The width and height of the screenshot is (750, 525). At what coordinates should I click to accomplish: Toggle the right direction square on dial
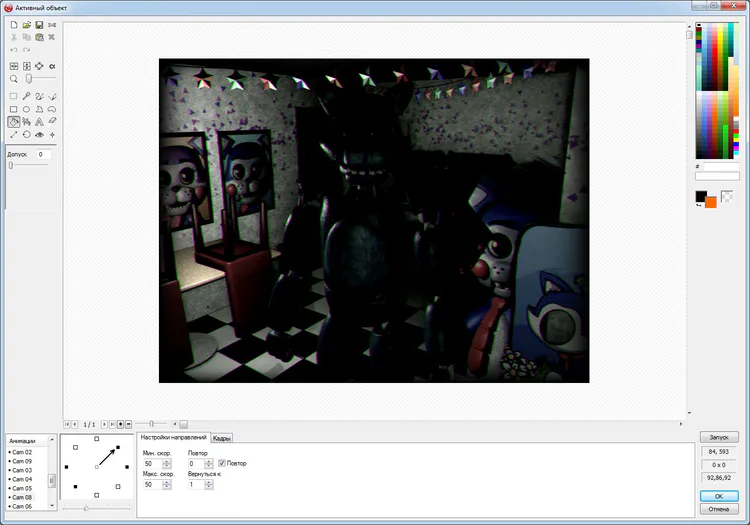pos(127,467)
